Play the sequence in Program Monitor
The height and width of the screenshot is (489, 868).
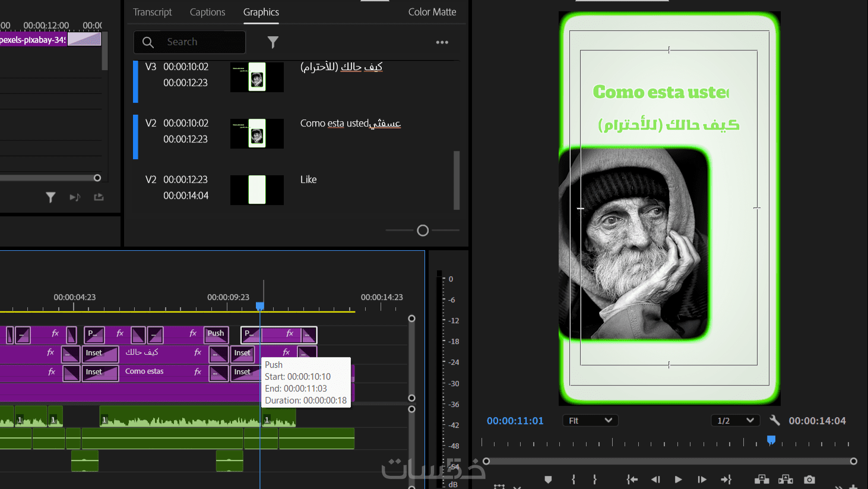678,479
